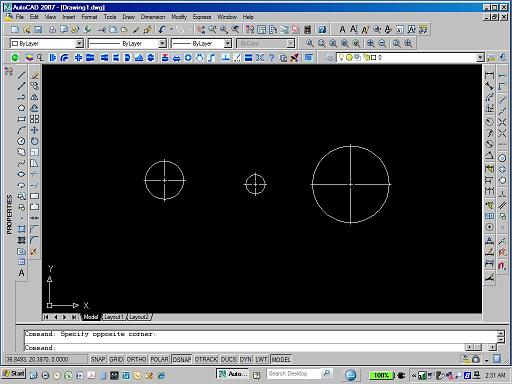Select the Move modify tool
This screenshot has height=384, width=512.
click(34, 130)
